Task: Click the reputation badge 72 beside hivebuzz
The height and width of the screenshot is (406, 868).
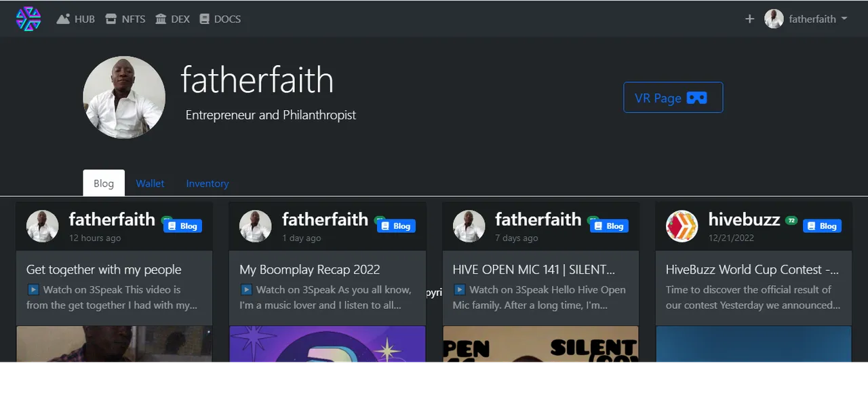Action: [x=791, y=221]
